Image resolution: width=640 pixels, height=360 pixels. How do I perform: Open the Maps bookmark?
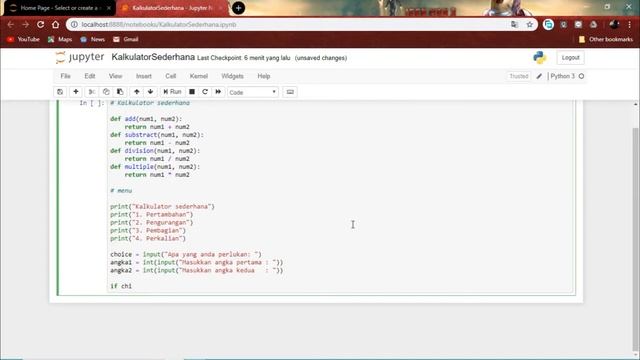(x=60, y=40)
